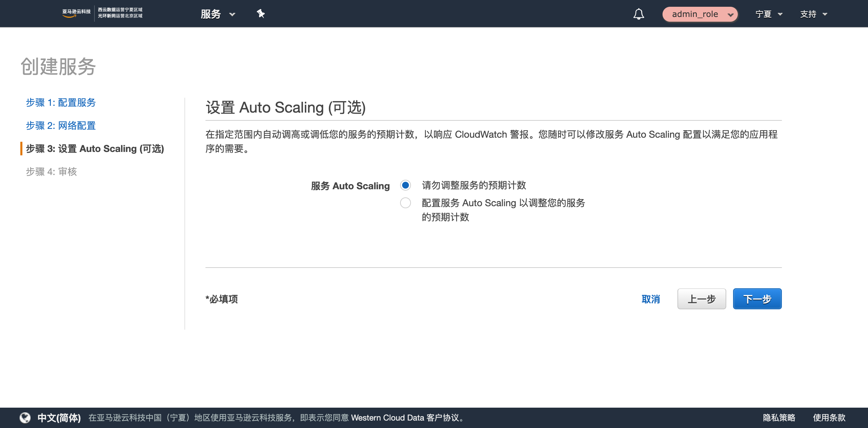
Task: Click the 取消 link
Action: (651, 299)
